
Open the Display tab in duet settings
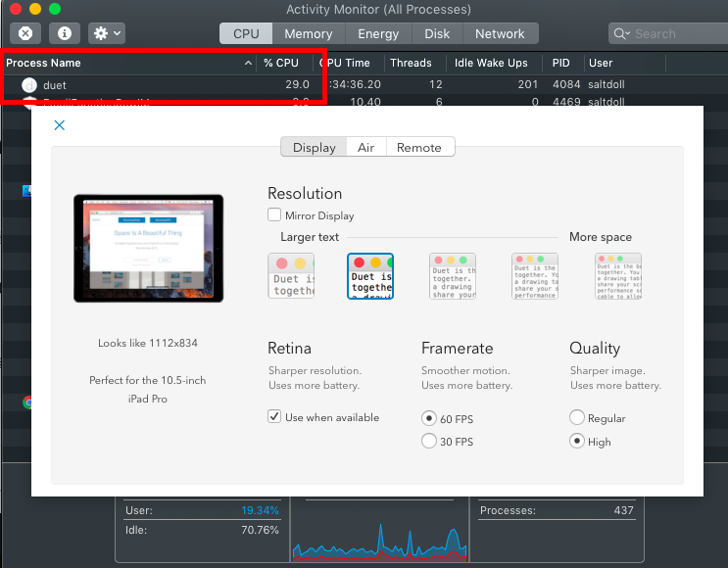314,147
